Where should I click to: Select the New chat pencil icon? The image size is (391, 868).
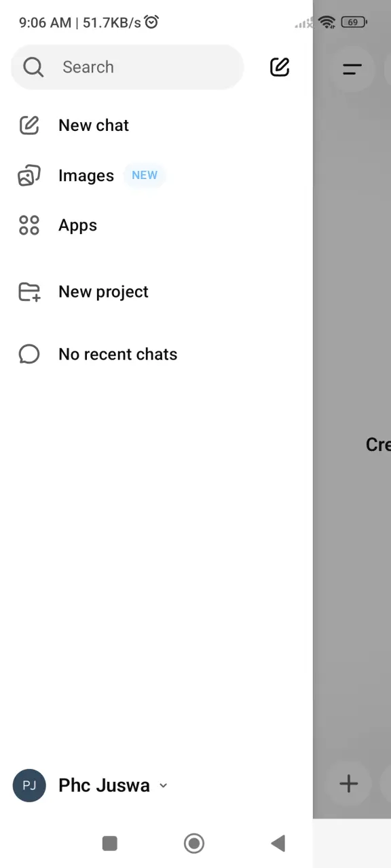(x=29, y=125)
